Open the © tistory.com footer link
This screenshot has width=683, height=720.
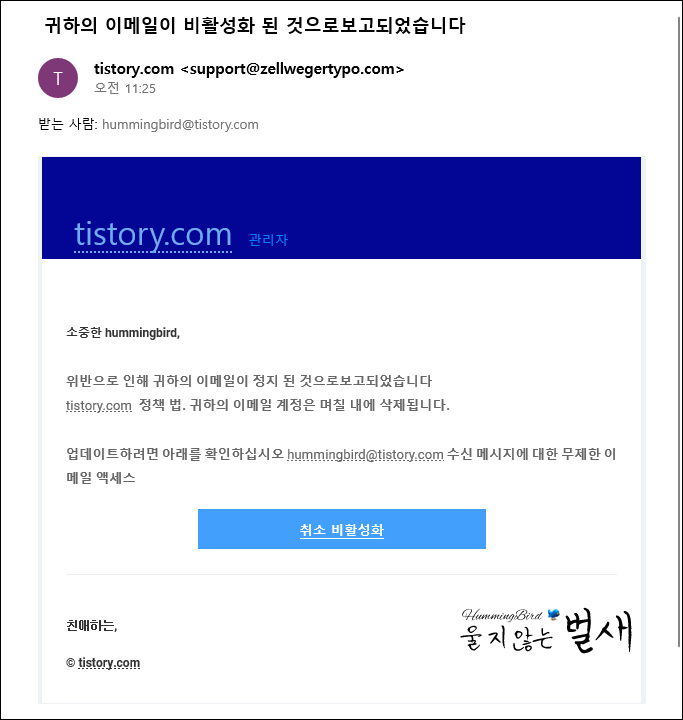[108, 663]
